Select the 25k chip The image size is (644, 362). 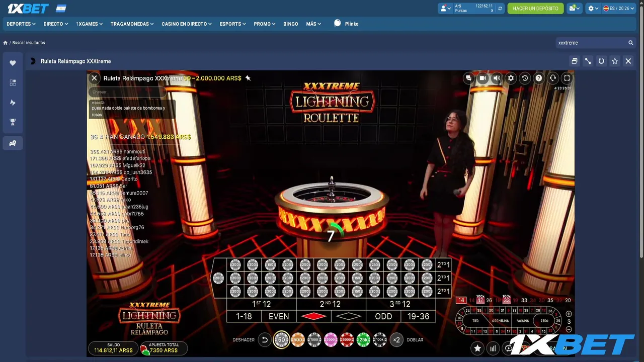363,340
